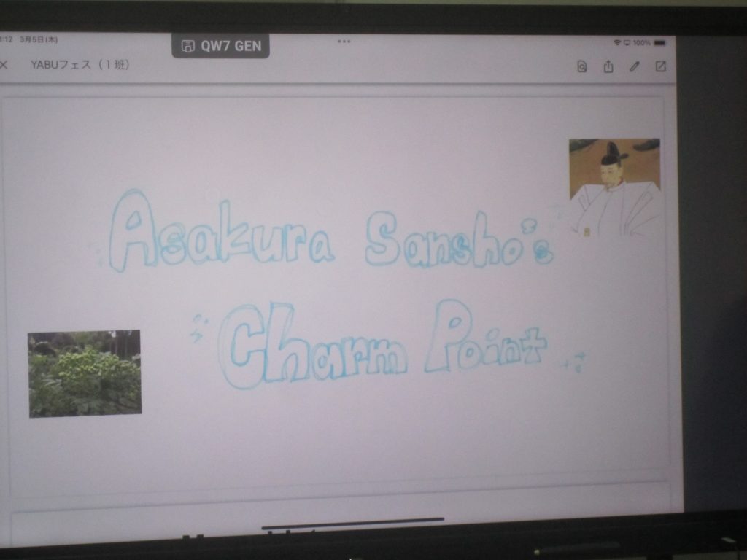
Task: Tap the date 3月5日(木) in status bar
Action: [x=39, y=39]
